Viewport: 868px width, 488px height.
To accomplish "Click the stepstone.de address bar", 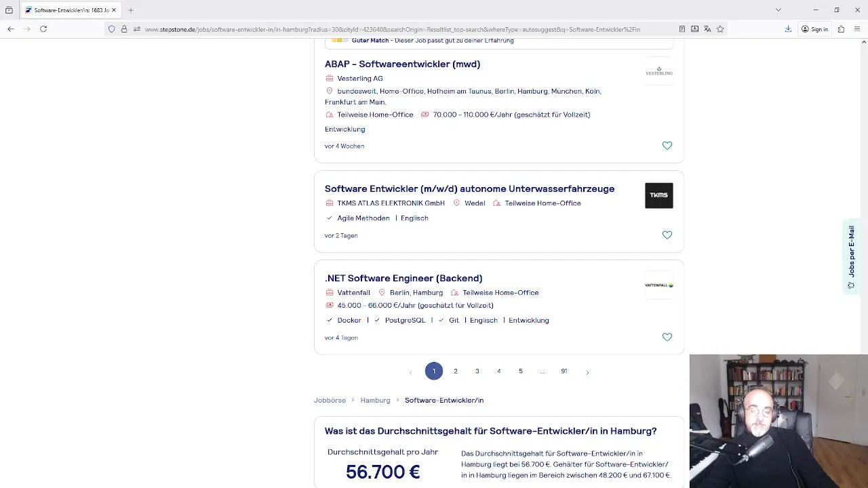I will (x=392, y=29).
